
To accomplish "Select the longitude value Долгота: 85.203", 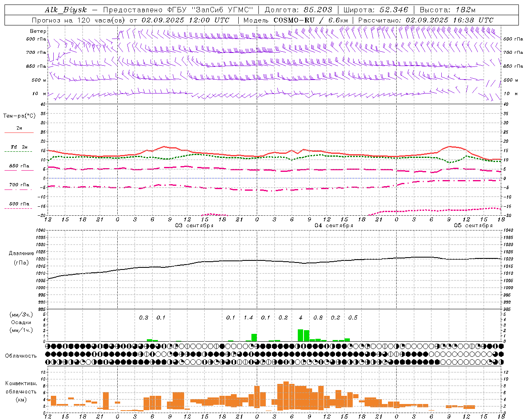I will 299,10.
